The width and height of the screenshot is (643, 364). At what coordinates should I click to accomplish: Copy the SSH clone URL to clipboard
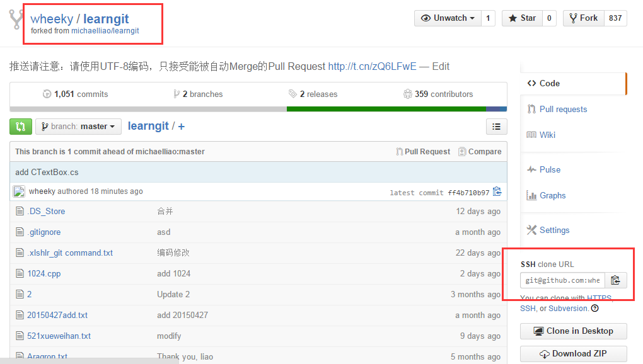click(615, 280)
